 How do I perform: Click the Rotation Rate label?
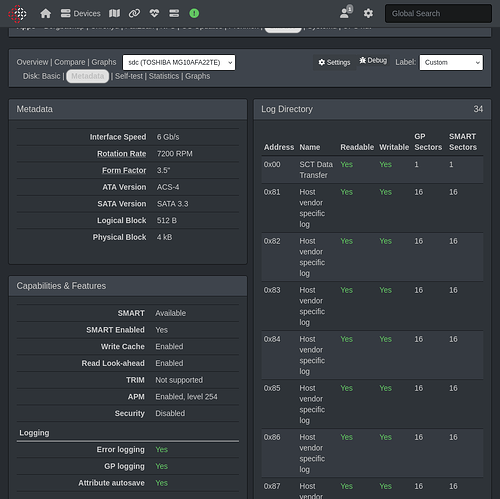point(121,154)
